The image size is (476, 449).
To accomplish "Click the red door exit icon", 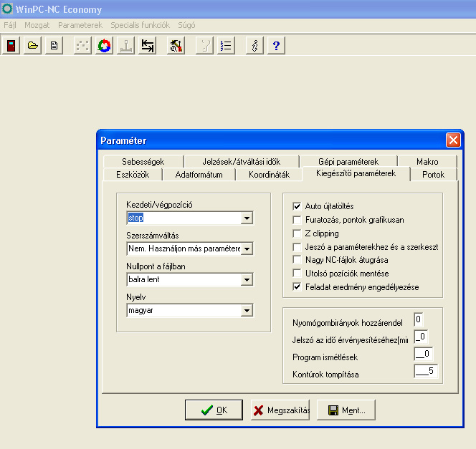I will click(11, 46).
